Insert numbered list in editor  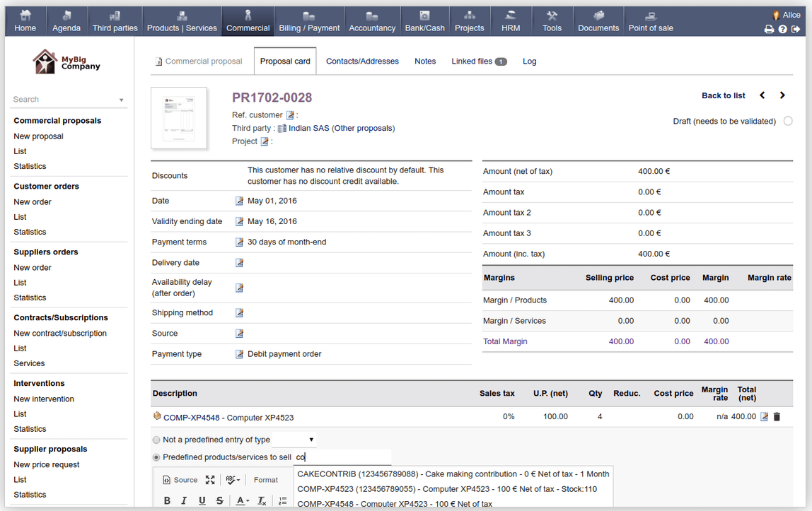pyautogui.click(x=282, y=500)
